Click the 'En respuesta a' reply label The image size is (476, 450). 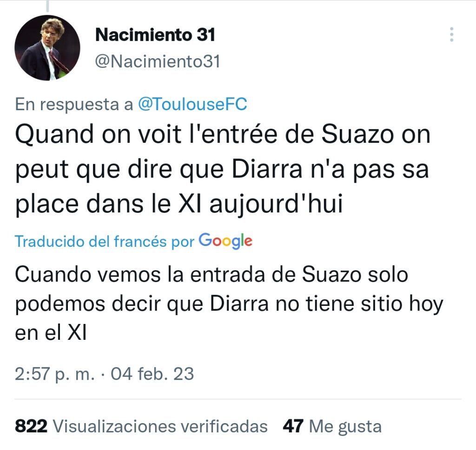coord(74,104)
